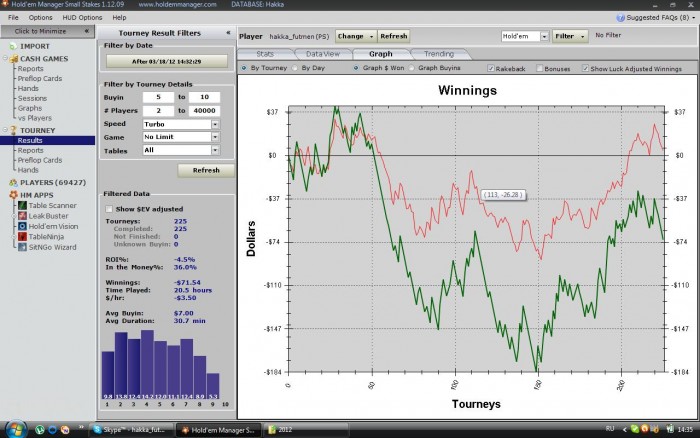Image resolution: width=700 pixels, height=438 pixels.
Task: Open Hold'em Vision app icon
Action: 22,226
